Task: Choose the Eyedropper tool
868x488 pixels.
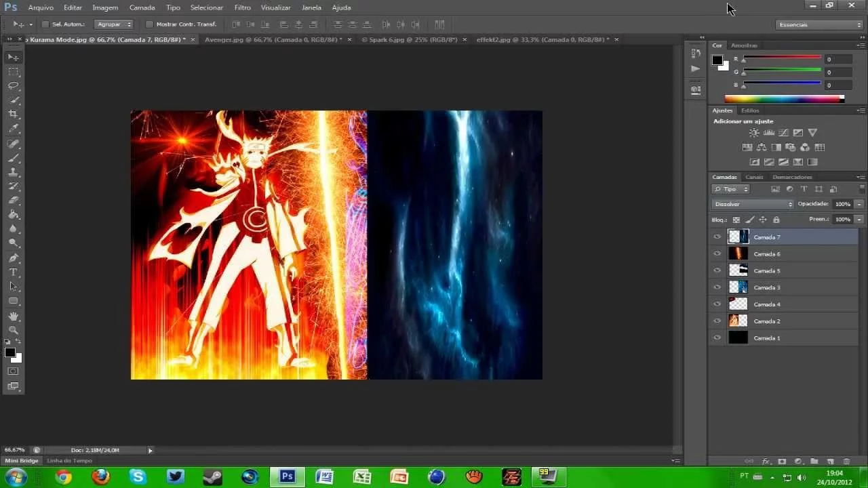Action: pos(14,129)
